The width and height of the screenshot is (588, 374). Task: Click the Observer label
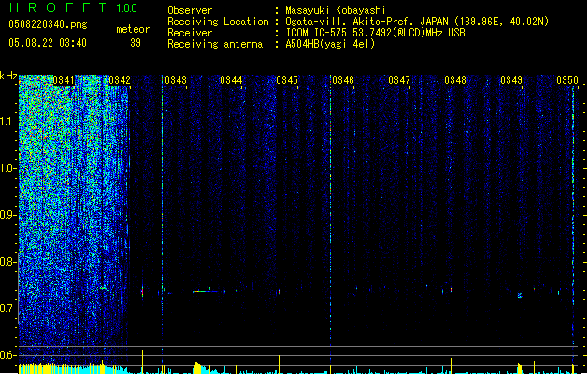point(190,10)
